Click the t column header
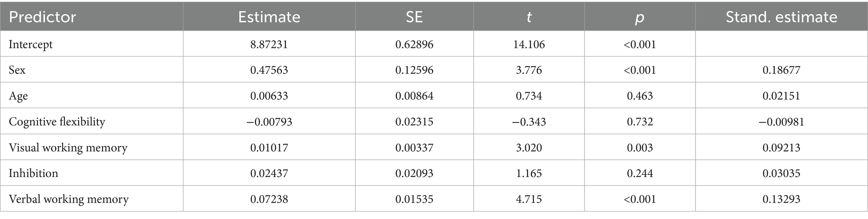This screenshot has height=219, width=868. (x=529, y=17)
